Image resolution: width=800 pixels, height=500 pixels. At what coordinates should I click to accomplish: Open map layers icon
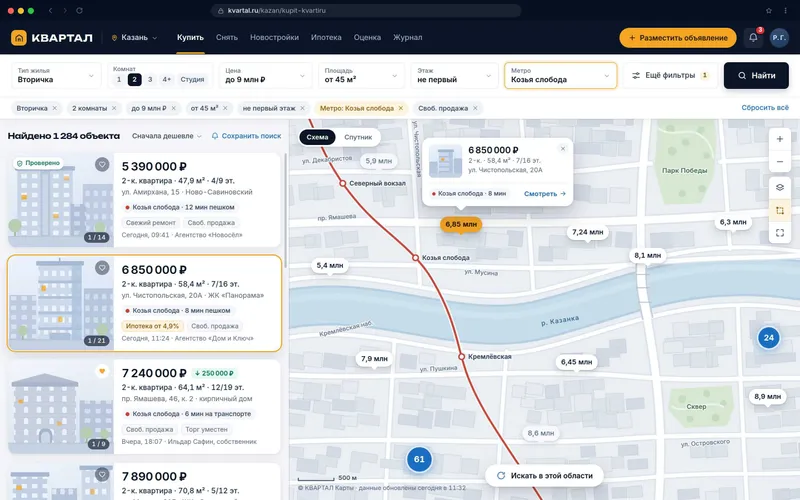(780, 187)
